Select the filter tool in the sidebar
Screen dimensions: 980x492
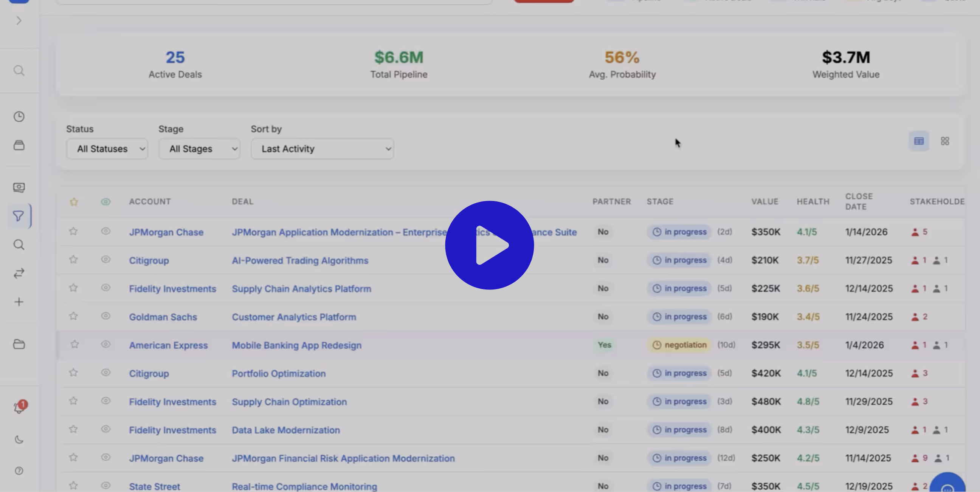point(19,216)
